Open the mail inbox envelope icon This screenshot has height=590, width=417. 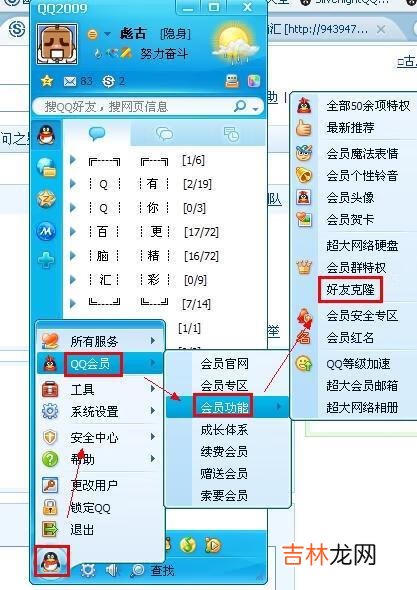tap(70, 81)
